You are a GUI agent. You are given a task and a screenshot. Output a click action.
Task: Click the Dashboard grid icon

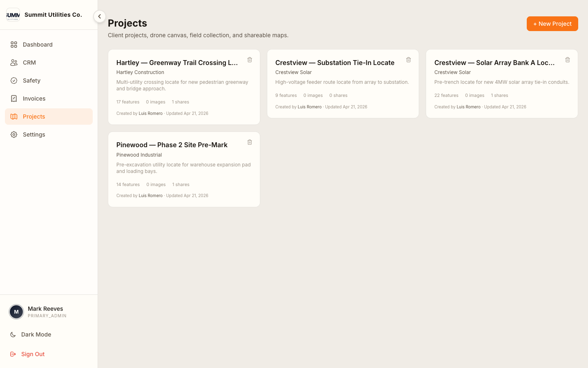click(x=14, y=45)
